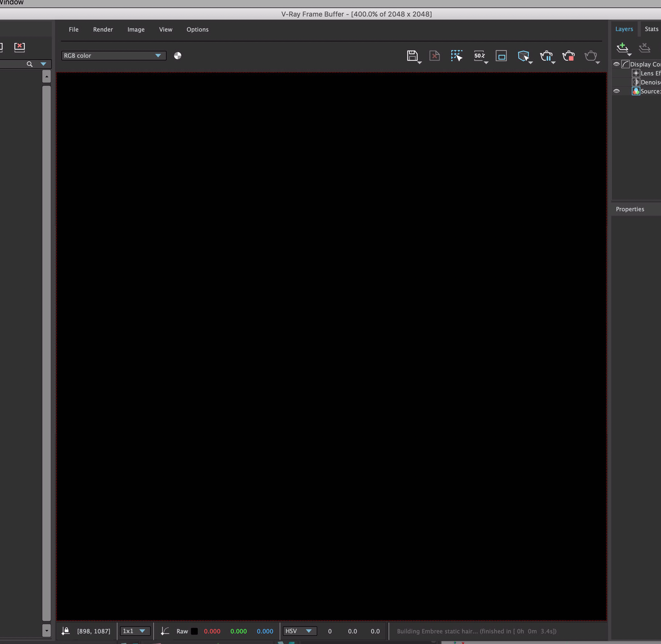Screen dimensions: 661x644
Task: Open the object picker dropdown arrow
Action: pyautogui.click(x=531, y=63)
